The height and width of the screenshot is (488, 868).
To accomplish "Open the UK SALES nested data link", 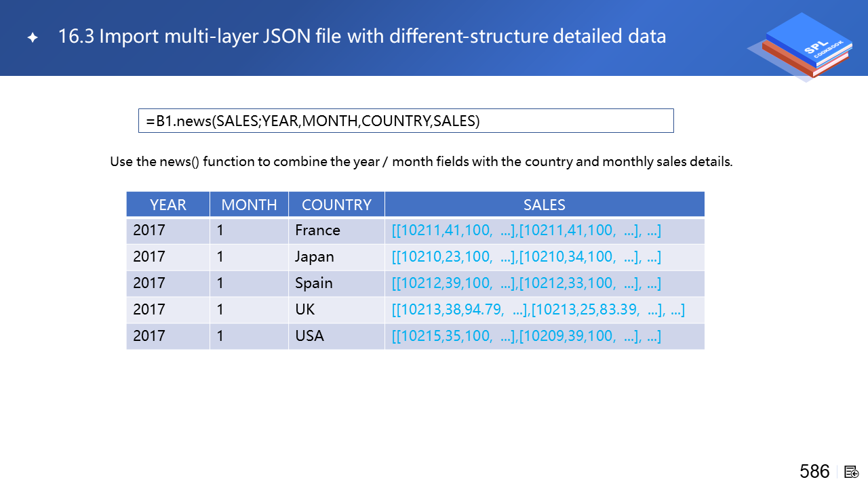I will [538, 310].
